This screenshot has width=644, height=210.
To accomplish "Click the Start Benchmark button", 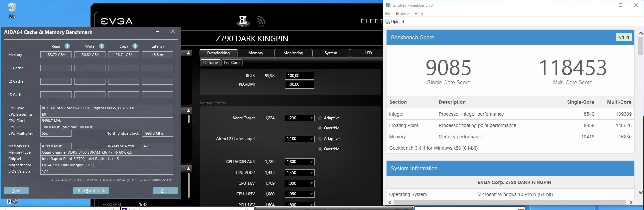I will click(91, 191).
